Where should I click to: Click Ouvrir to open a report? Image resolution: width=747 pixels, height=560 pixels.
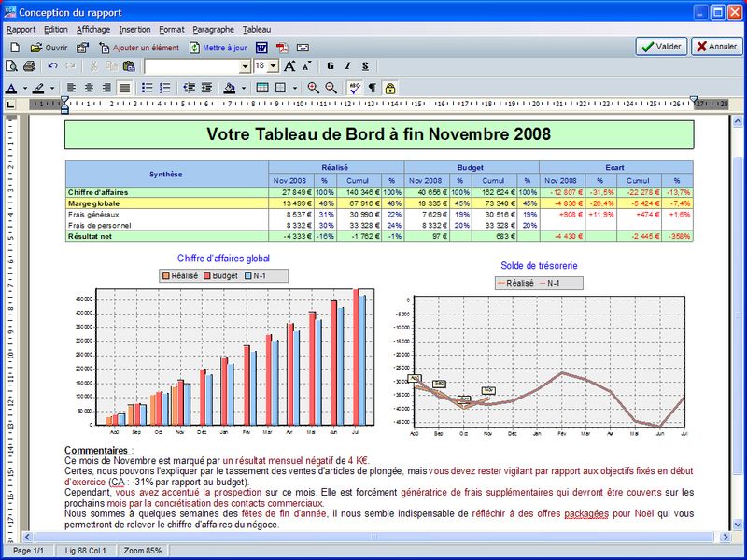pyautogui.click(x=49, y=48)
